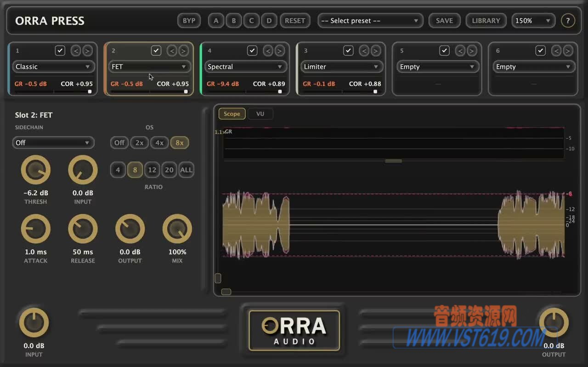
Task: Click the global INPUT knob bottom-left
Action: click(34, 322)
